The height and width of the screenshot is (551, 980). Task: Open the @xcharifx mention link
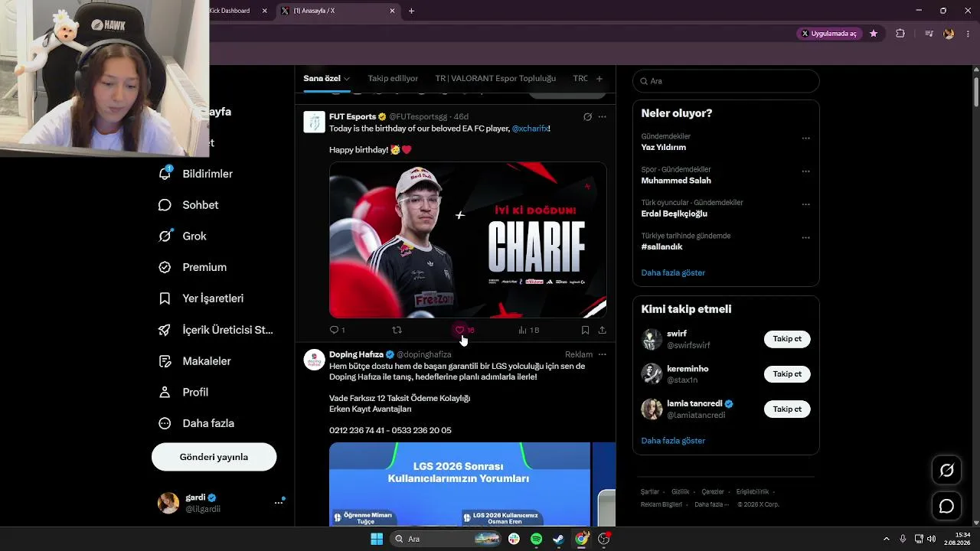(530, 129)
